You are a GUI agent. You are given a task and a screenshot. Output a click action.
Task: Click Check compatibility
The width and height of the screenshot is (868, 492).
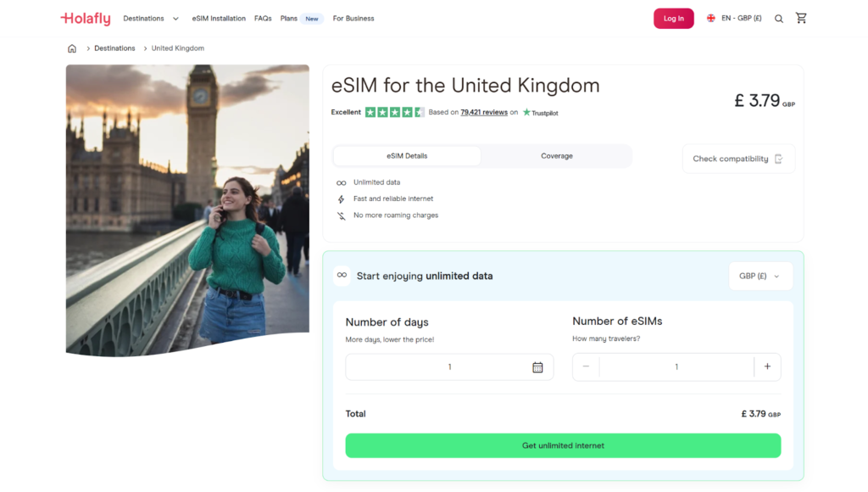coord(737,159)
